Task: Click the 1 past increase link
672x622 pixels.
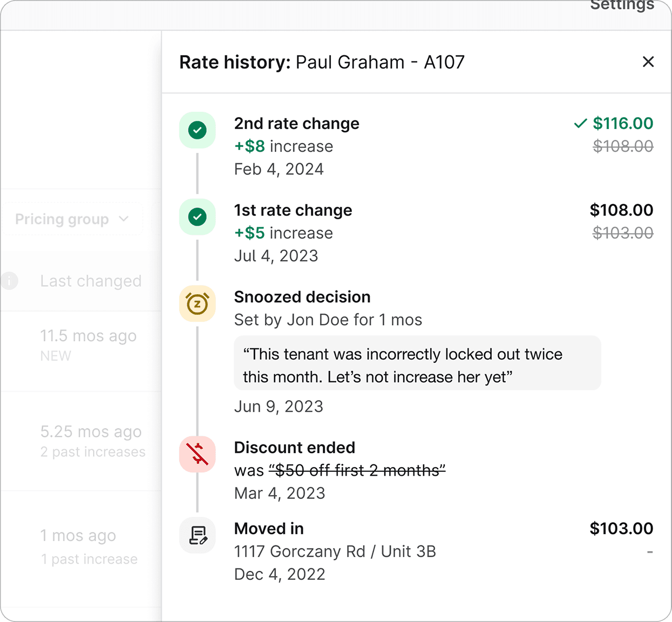Action: (89, 559)
